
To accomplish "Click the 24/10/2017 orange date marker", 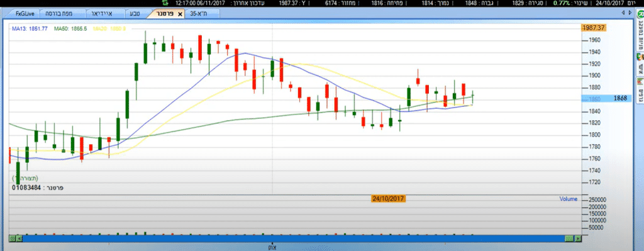I will [388, 198].
